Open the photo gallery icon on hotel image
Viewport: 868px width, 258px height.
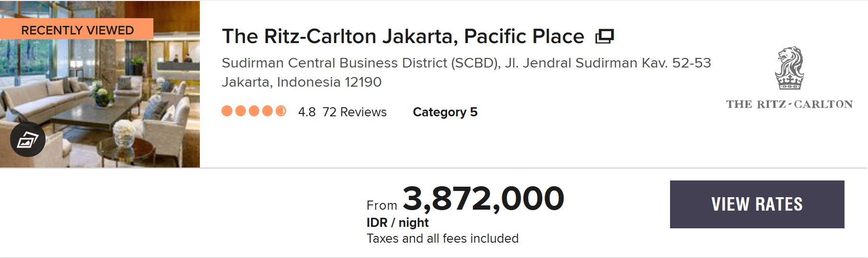point(28,140)
